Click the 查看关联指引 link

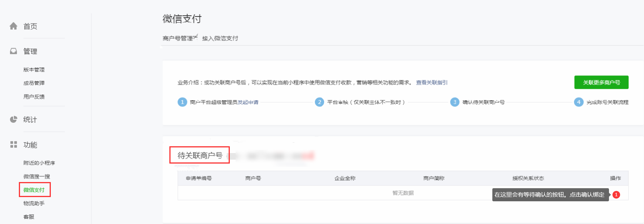[x=432, y=82]
